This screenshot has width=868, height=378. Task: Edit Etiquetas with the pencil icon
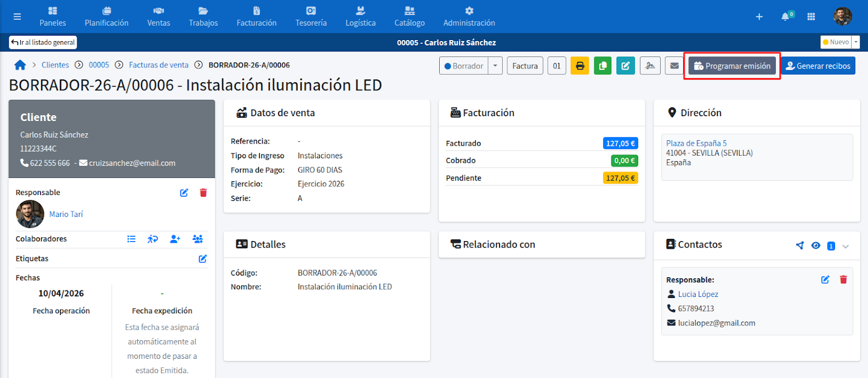[203, 259]
